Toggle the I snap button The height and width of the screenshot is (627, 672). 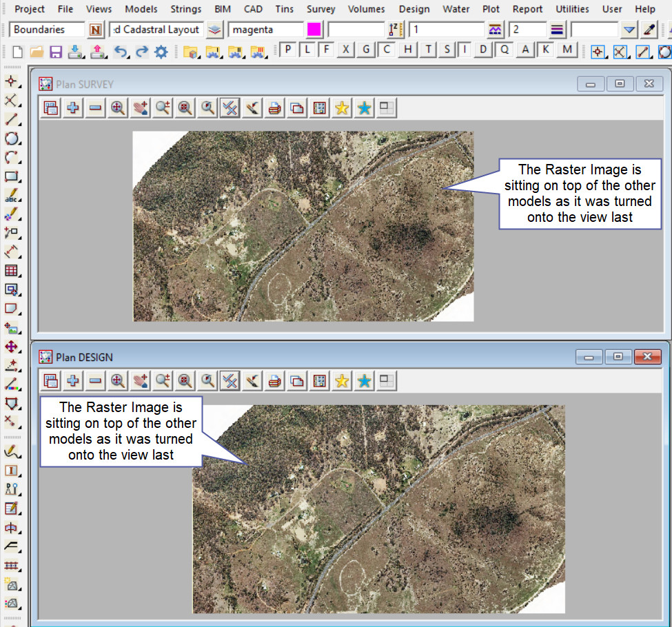click(x=466, y=50)
